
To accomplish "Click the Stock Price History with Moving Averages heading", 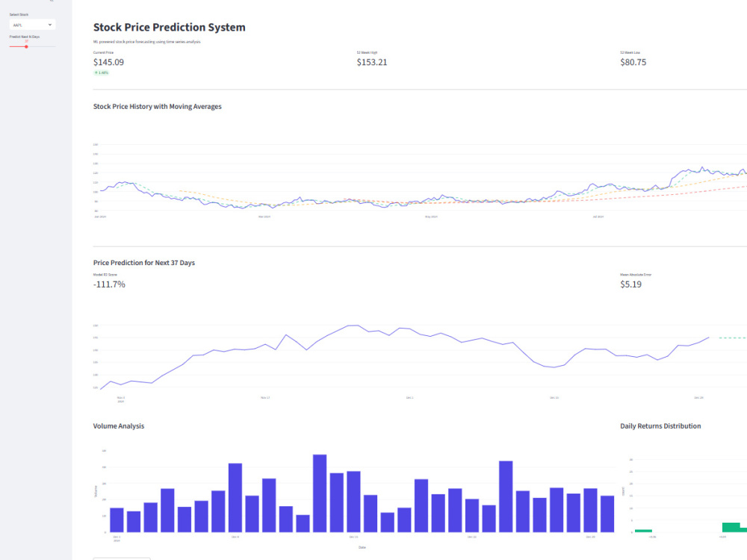I will pyautogui.click(x=157, y=107).
